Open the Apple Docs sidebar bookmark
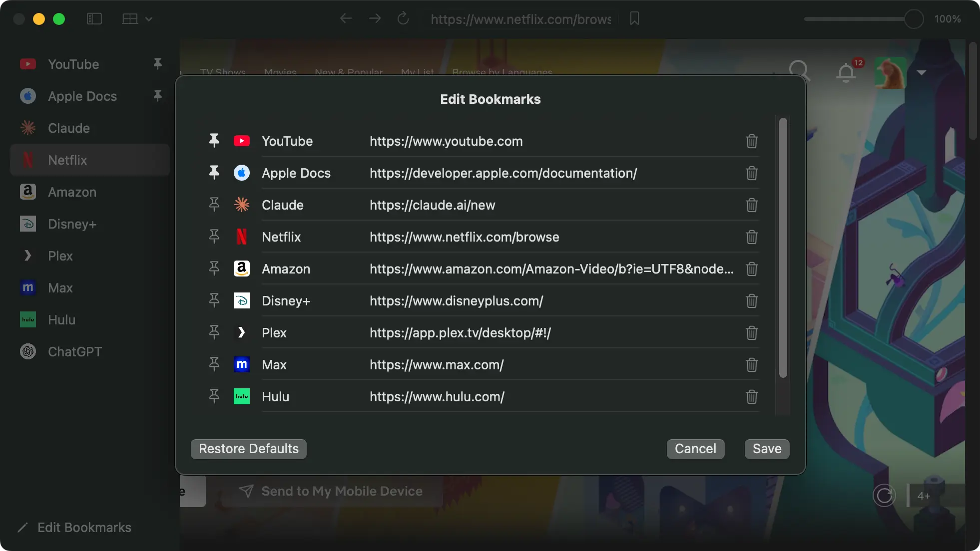 coord(90,96)
